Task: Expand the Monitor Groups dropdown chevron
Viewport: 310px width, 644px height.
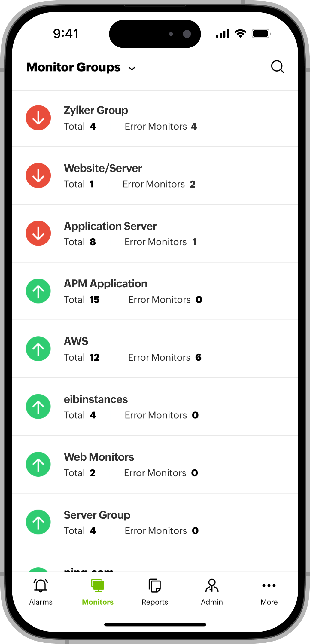Action: pyautogui.click(x=132, y=69)
